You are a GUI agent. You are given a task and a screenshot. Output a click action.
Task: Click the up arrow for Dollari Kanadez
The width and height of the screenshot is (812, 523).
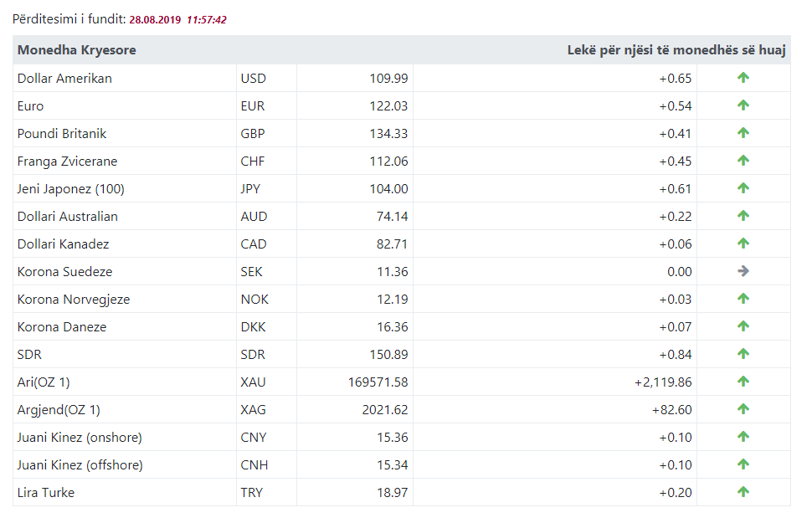743,244
